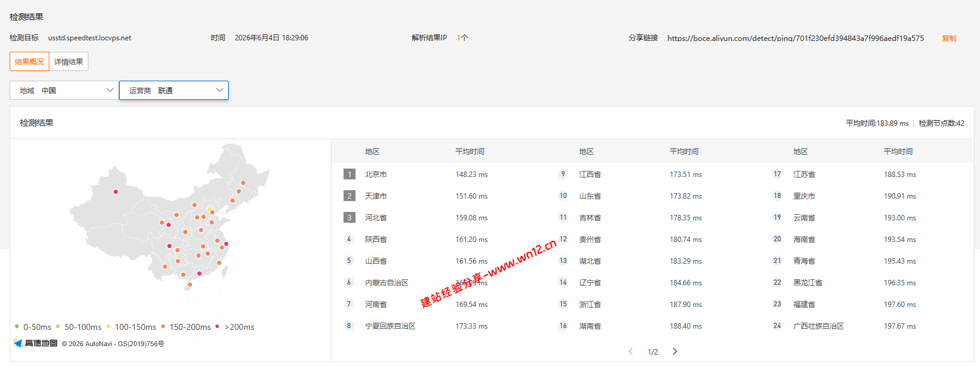Click the 173.51 ms value

[686, 175]
